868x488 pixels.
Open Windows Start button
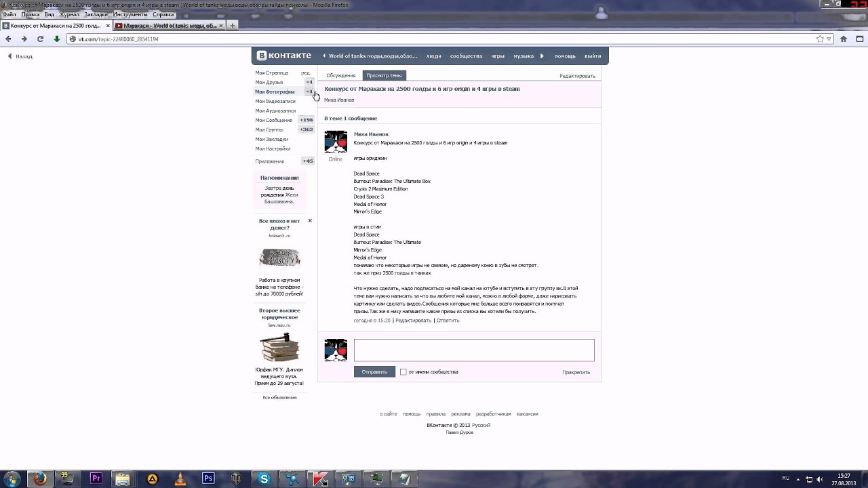tap(13, 479)
